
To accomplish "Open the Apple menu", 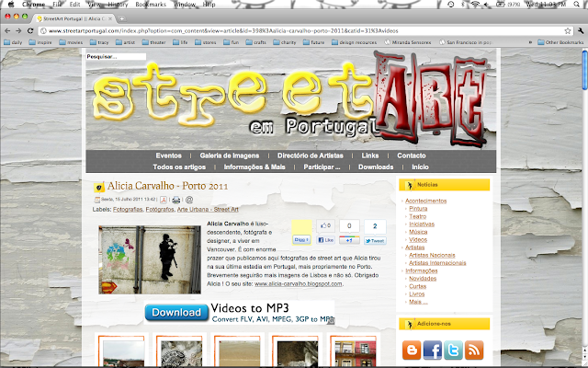I will click(11, 4).
